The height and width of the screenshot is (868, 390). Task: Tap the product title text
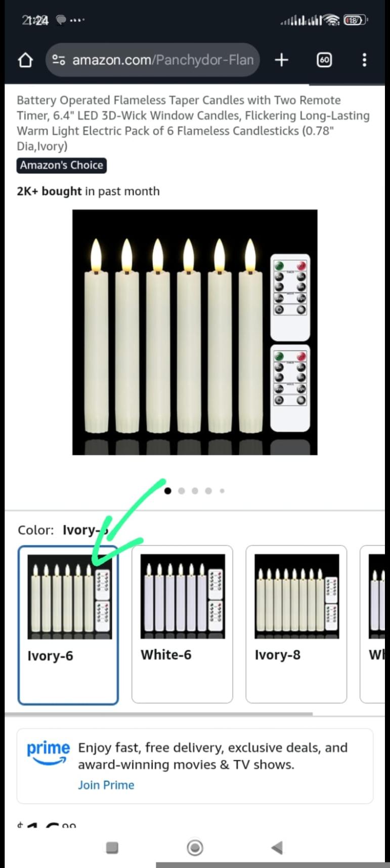tap(193, 123)
